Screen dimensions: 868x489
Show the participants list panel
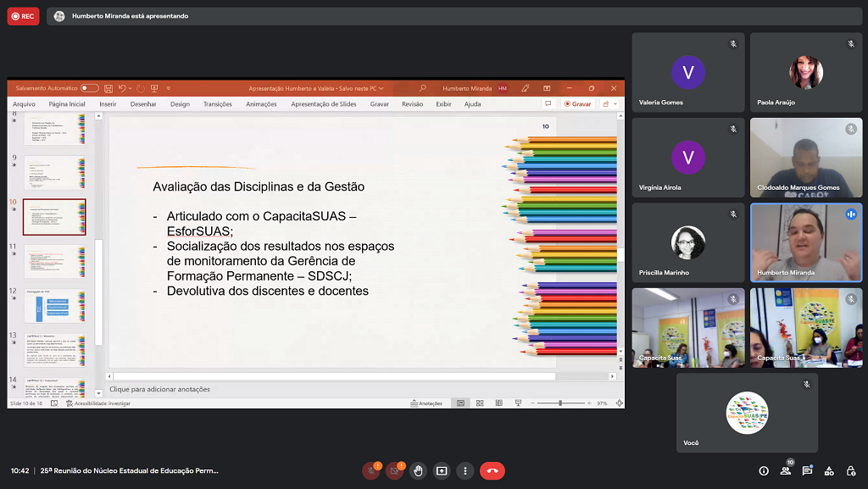pos(786,470)
